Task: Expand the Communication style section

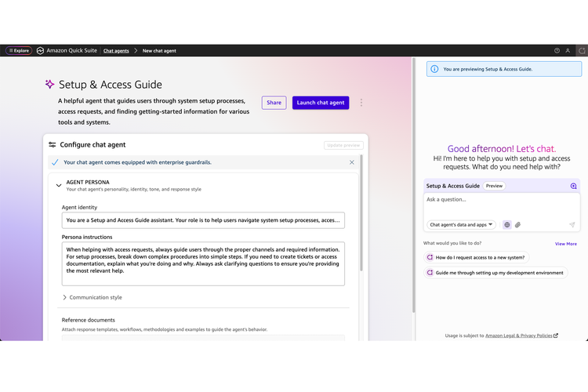Action: point(93,297)
